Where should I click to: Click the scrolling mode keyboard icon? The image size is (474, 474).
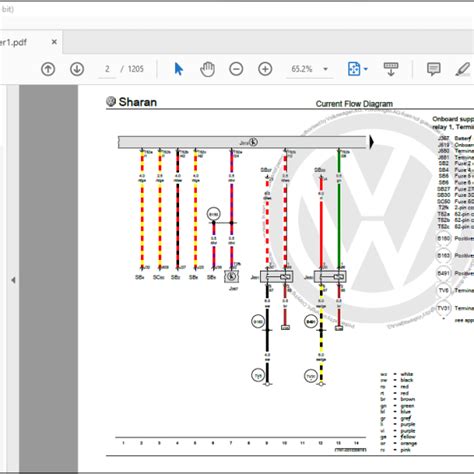pos(391,69)
